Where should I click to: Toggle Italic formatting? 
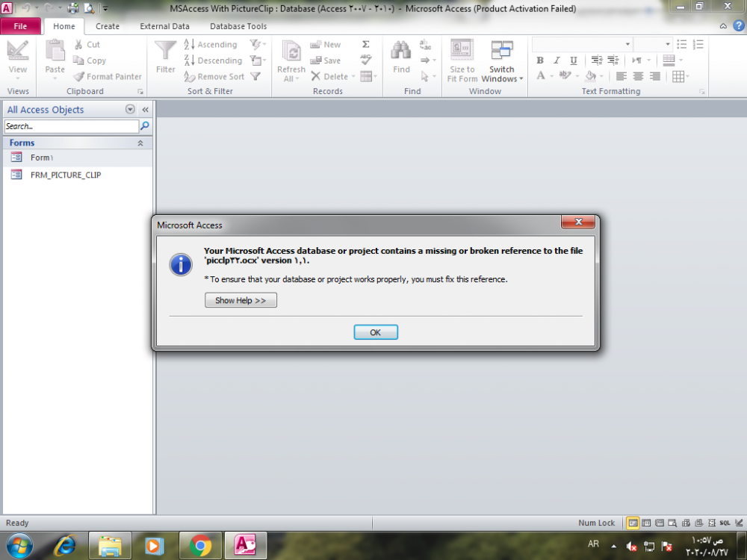click(557, 60)
